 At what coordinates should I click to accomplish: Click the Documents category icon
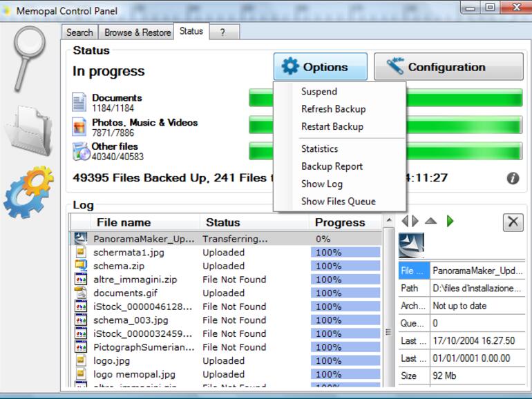click(79, 102)
